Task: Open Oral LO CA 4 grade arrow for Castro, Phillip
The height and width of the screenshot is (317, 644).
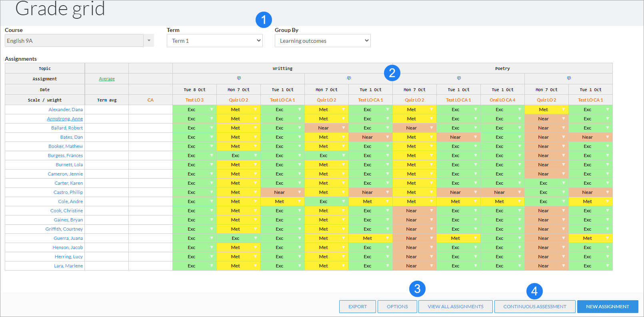Action: coord(520,192)
